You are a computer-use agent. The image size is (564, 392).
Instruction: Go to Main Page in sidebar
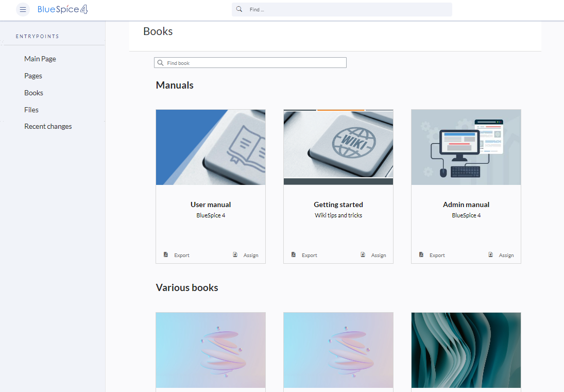(x=40, y=59)
